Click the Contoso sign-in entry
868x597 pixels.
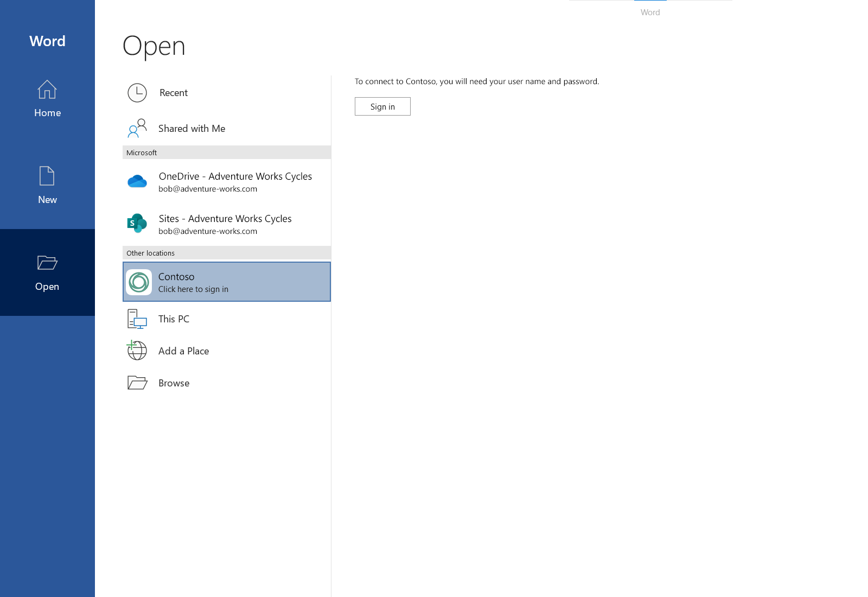[226, 282]
